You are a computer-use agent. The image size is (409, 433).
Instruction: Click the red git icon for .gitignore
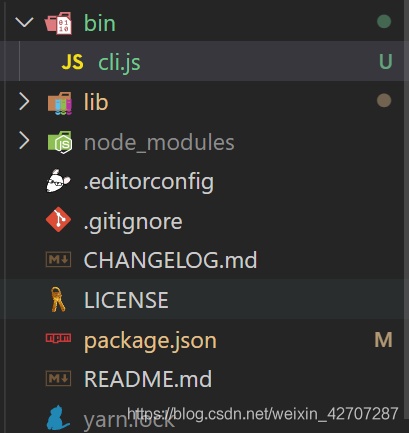pos(58,219)
